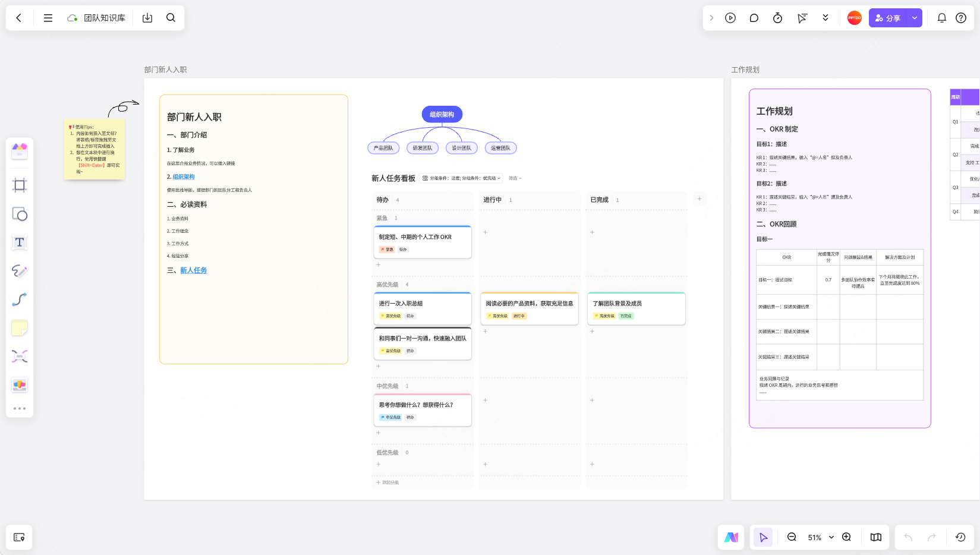Open the frame list panel icon
980x555 pixels.
pyautogui.click(x=19, y=537)
